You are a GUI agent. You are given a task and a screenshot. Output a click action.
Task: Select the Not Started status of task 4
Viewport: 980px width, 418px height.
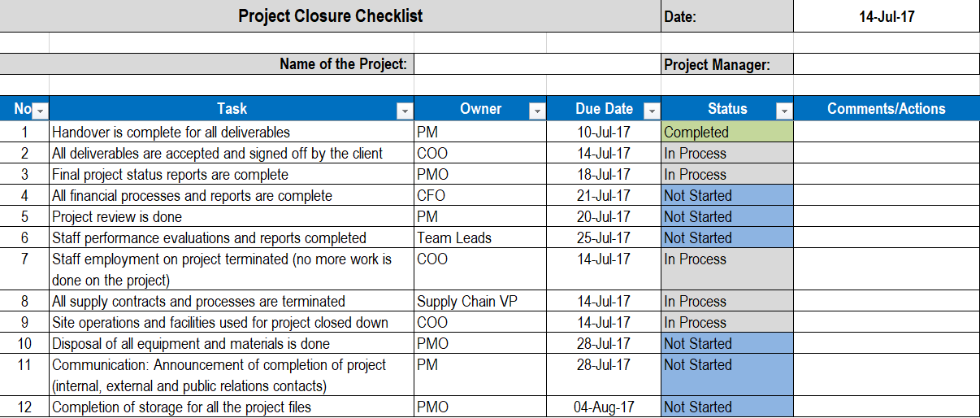727,195
